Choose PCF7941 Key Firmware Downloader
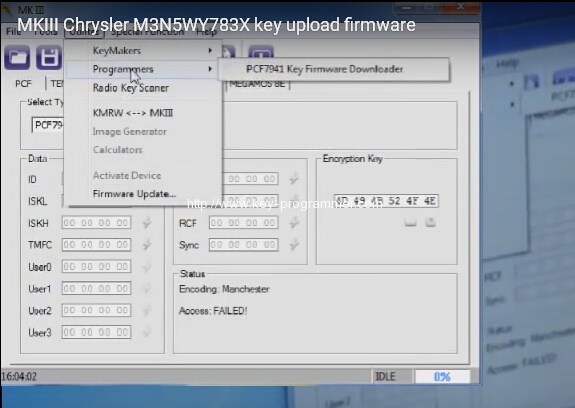 coord(333,69)
